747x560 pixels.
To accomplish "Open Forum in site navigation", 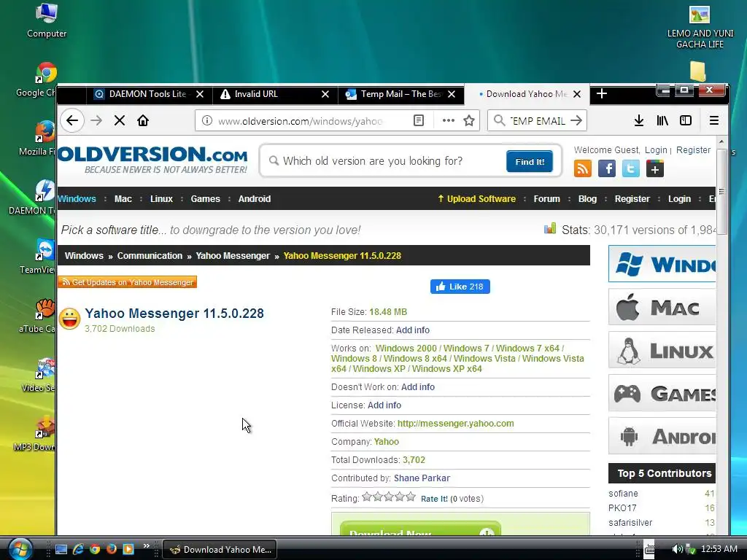I will pos(546,198).
